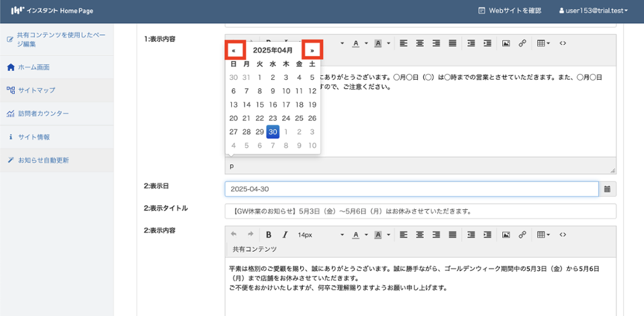Open source code view in the 1:表示内容 toolbar

[x=563, y=43]
